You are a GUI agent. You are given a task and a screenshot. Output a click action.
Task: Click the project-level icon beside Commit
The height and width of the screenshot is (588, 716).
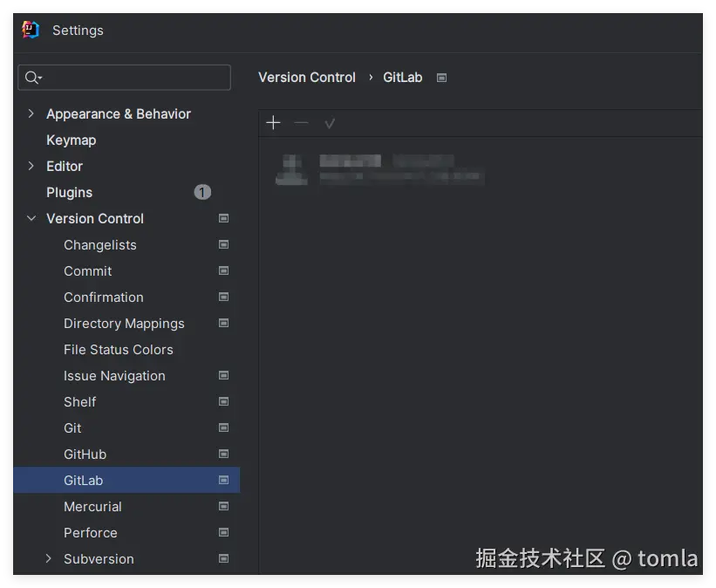click(224, 271)
